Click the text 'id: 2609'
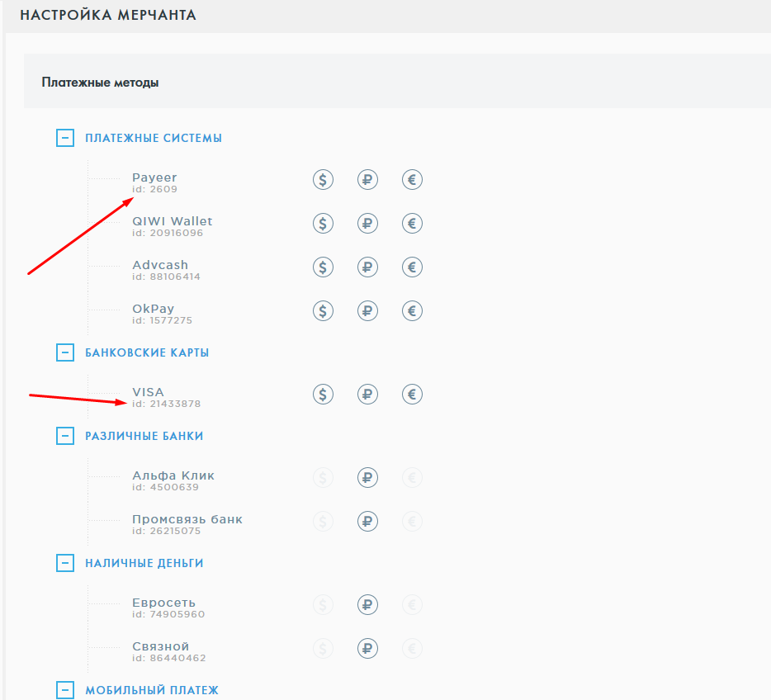771x700 pixels. pyautogui.click(x=154, y=189)
